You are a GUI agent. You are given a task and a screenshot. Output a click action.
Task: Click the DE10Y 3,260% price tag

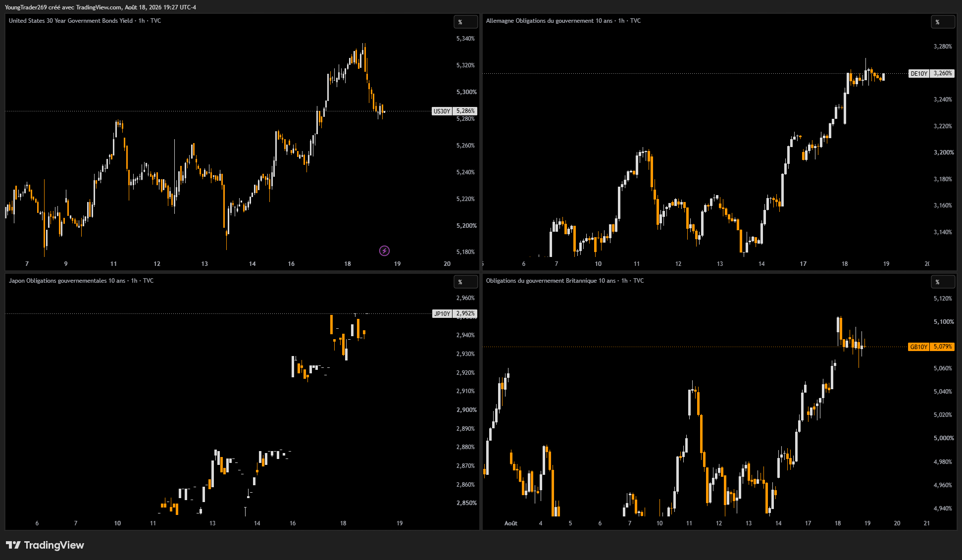pyautogui.click(x=931, y=73)
